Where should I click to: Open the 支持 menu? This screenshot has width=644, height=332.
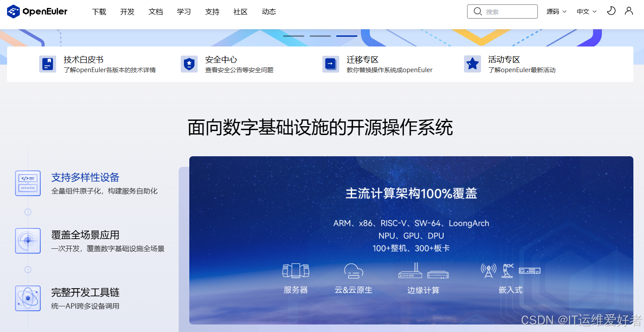pos(212,12)
